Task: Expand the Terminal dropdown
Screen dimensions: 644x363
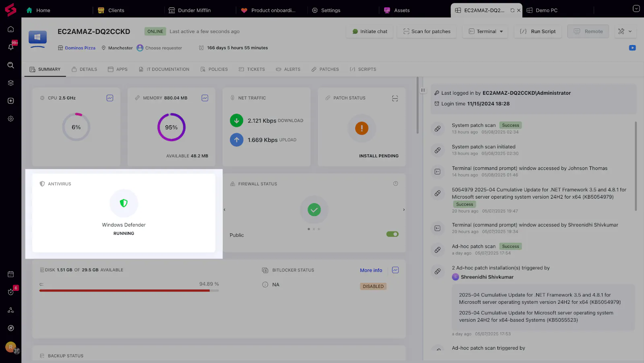Action: pyautogui.click(x=501, y=31)
